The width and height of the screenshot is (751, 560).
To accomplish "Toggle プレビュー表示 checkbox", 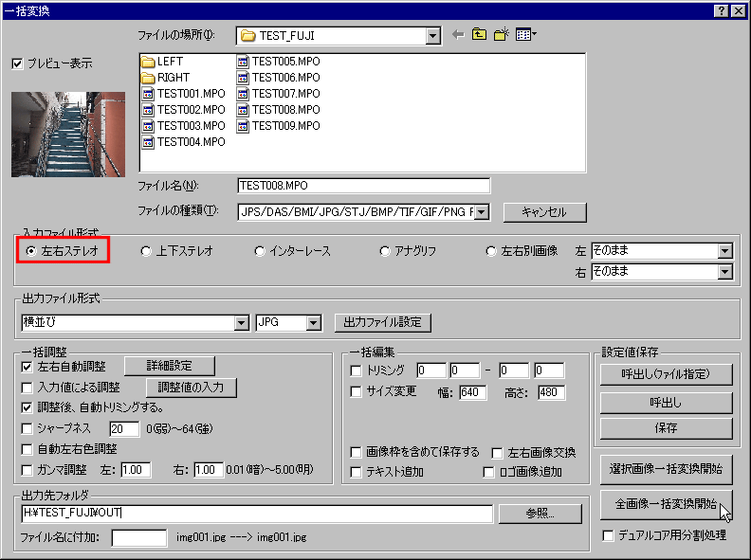I will coord(18,63).
